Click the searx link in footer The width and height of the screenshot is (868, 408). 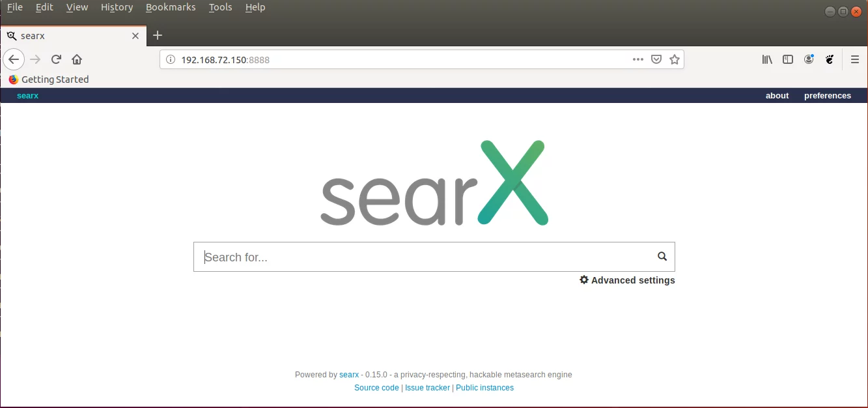(x=349, y=374)
